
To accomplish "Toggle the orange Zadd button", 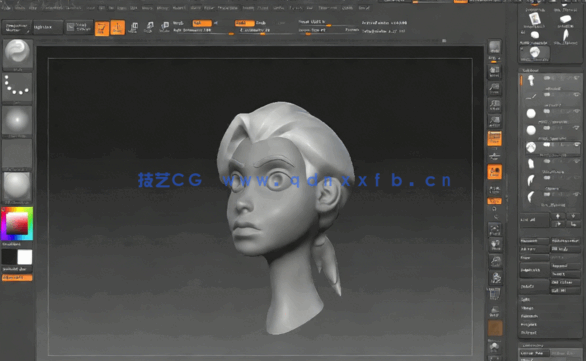I will [244, 23].
